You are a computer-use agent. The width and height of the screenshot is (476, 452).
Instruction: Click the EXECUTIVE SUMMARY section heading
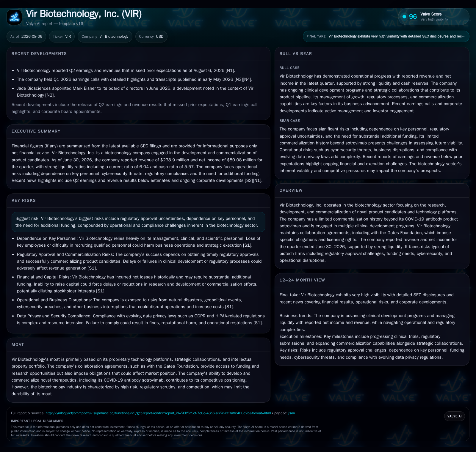click(x=36, y=131)
